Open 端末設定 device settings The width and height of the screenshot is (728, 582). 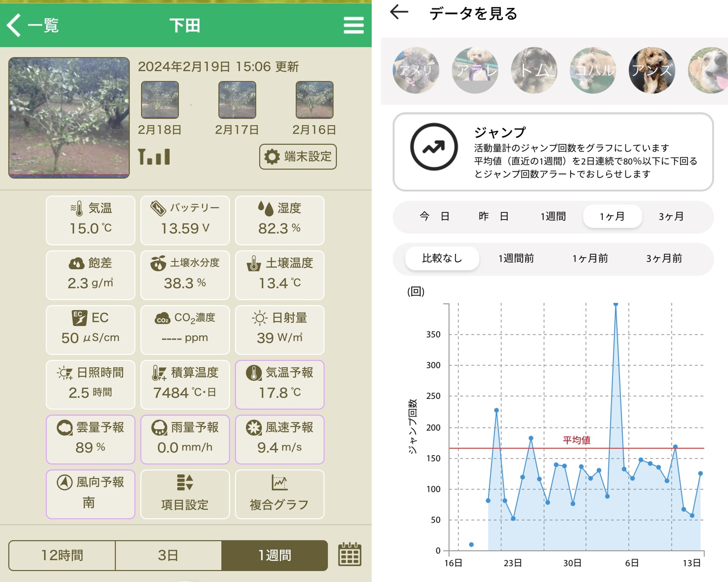[298, 156]
